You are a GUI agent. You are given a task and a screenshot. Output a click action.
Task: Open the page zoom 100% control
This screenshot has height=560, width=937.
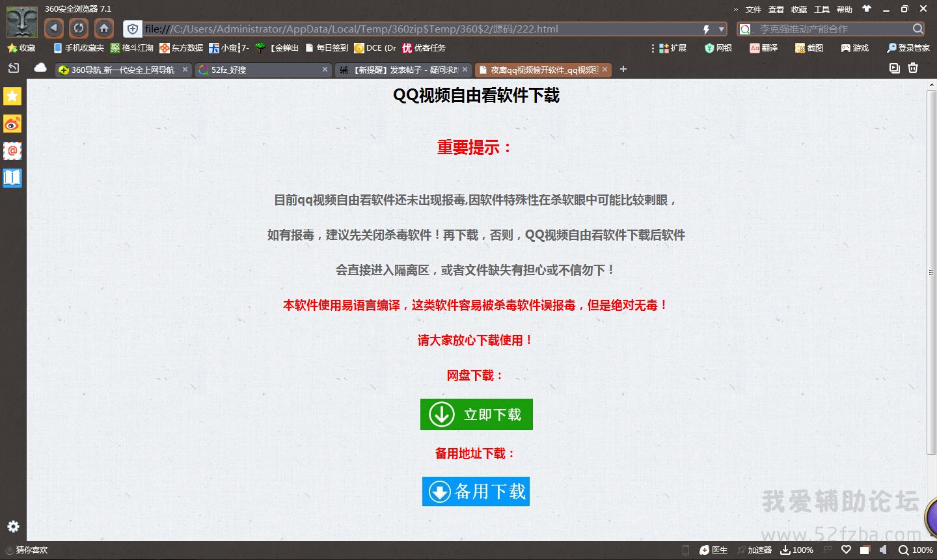[916, 550]
